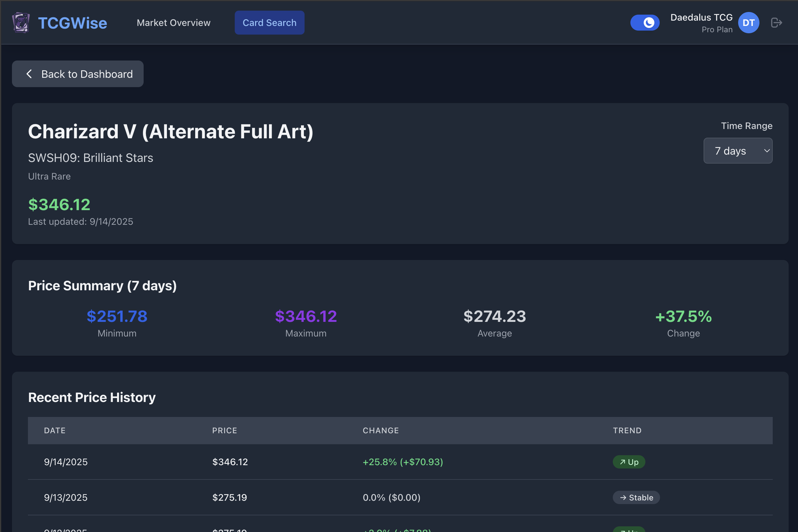
Task: Click the back chevron beside Back to Dashboard
Action: pyautogui.click(x=29, y=74)
